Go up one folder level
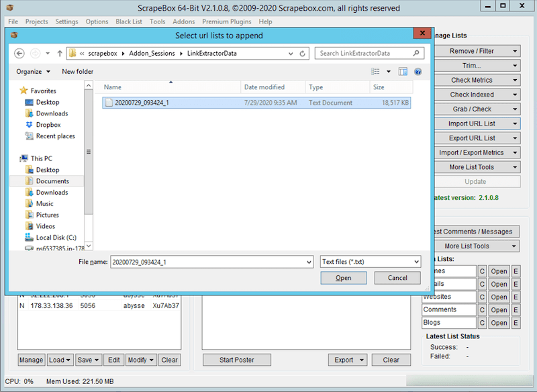The height and width of the screenshot is (392, 537). point(60,54)
